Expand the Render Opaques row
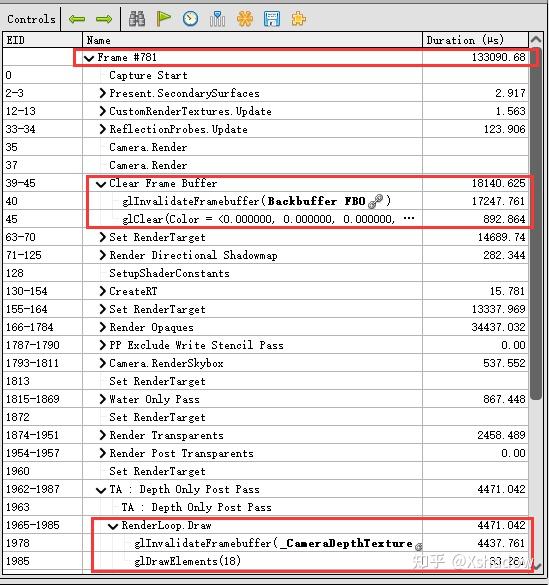Viewport: 549px width, 585px height. point(103,327)
